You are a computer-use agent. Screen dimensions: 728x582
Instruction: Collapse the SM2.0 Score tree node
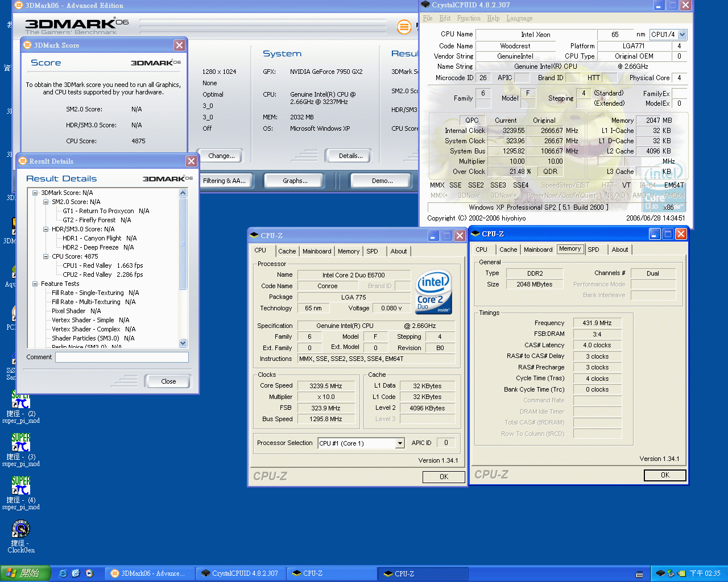point(46,202)
